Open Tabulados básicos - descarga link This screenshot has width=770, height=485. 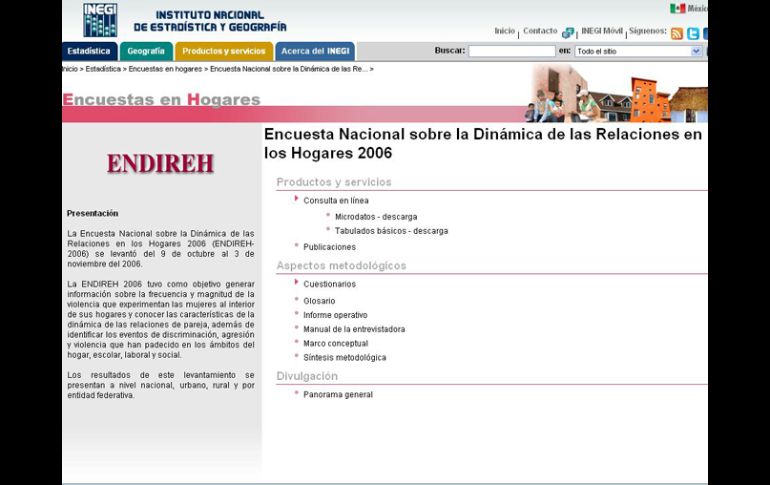pyautogui.click(x=391, y=231)
